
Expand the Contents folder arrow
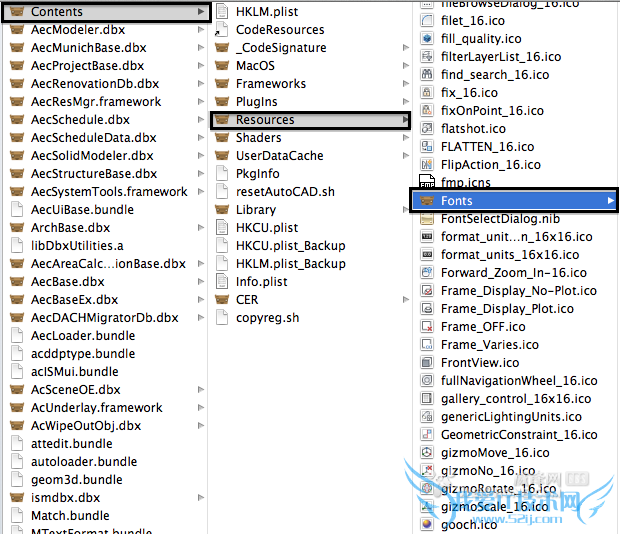[x=201, y=11]
